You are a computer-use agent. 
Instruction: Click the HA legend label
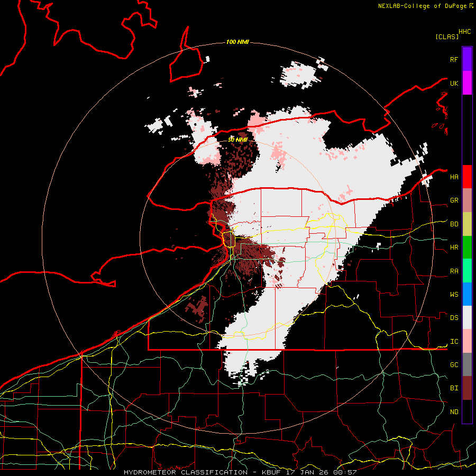454,177
